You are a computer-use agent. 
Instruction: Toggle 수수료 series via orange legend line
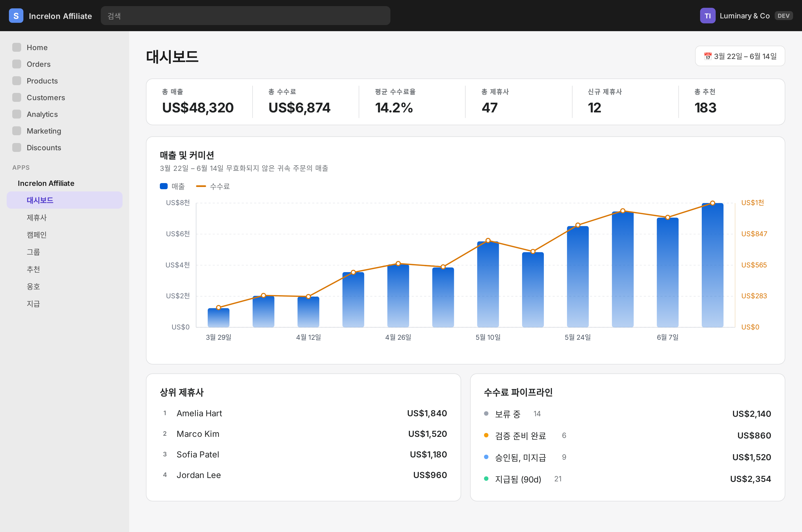(x=201, y=186)
